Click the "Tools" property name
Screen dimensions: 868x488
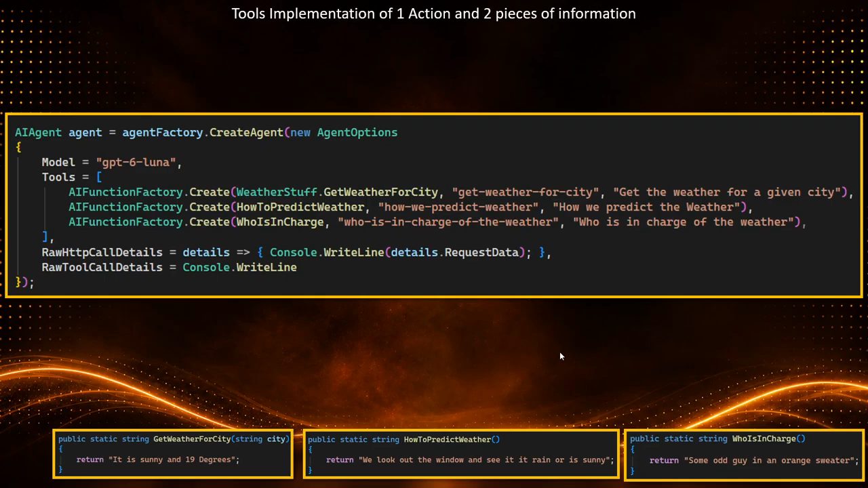click(x=58, y=178)
